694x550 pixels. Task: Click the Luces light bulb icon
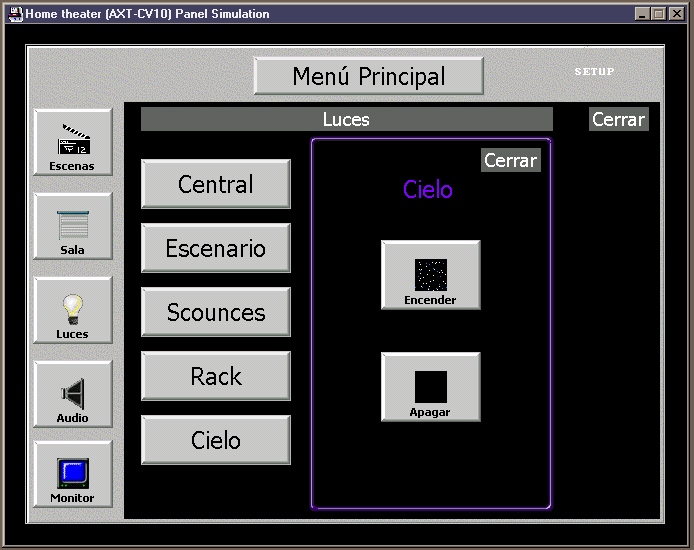(73, 311)
